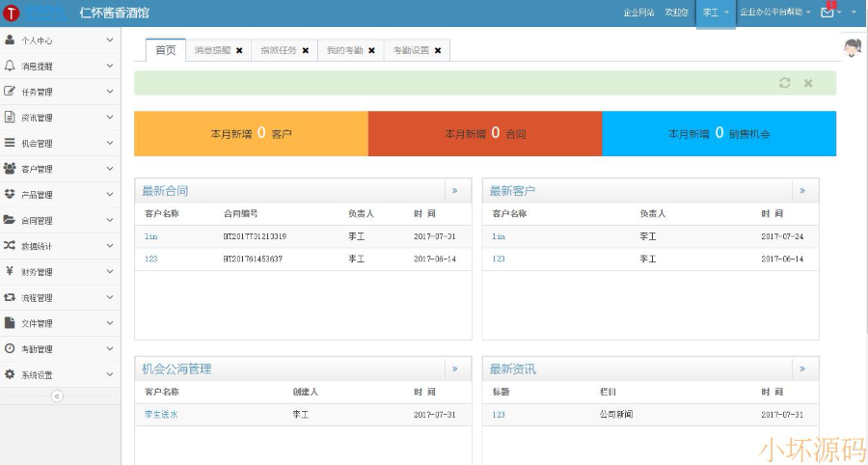
Task: Click the clock icon next to sidebar 考勤管理
Action: (x=10, y=349)
